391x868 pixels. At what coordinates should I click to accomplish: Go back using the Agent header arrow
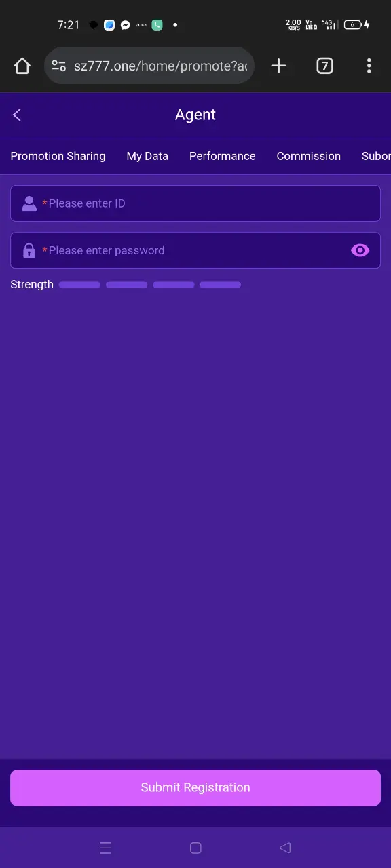click(17, 115)
